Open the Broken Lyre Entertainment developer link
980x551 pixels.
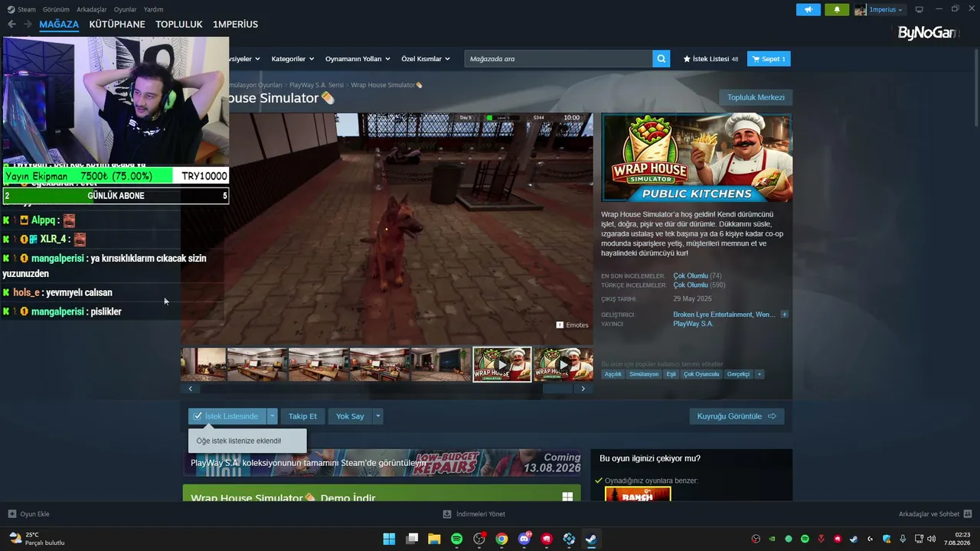click(713, 315)
